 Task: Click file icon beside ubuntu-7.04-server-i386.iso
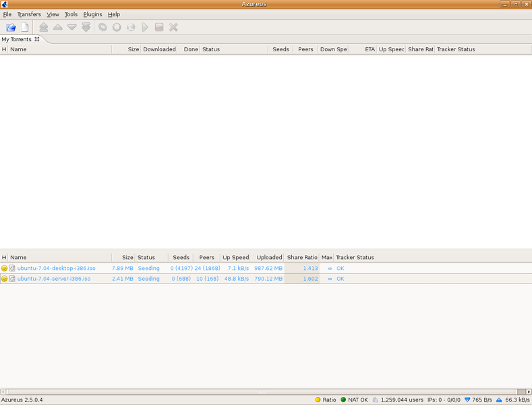click(x=12, y=279)
